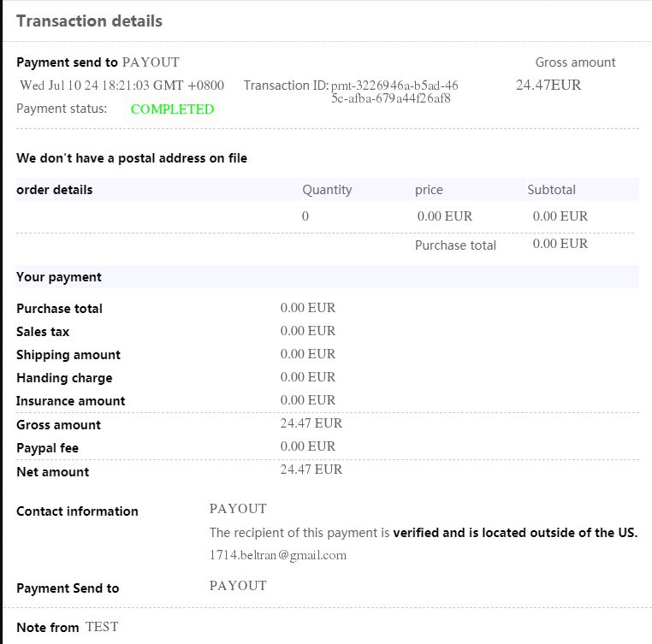Click the timestamp Wed Jul 10 24 18:21:03
The width and height of the screenshot is (652, 644).
pyautogui.click(x=122, y=86)
